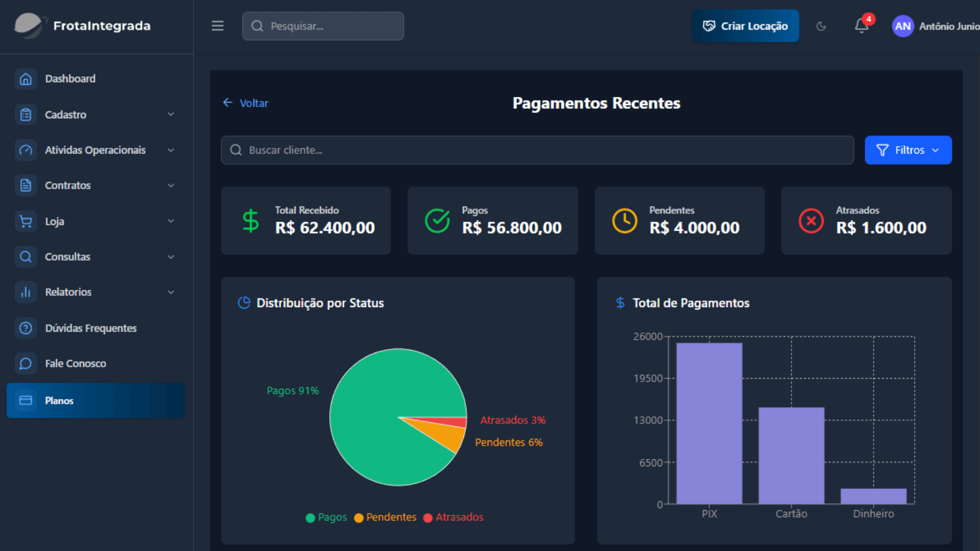Click the Buscar cliente search field
This screenshot has width=980, height=551.
coord(537,150)
